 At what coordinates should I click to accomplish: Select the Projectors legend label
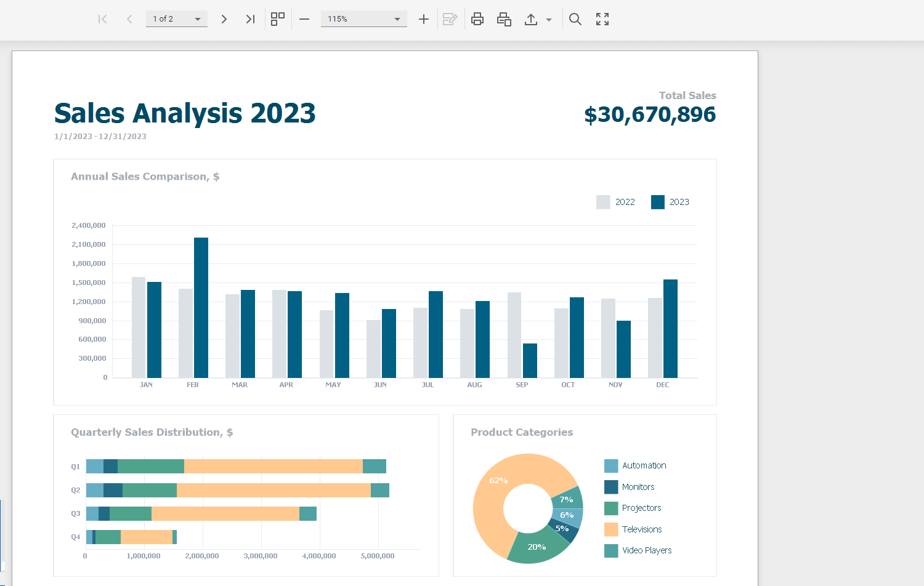641,508
